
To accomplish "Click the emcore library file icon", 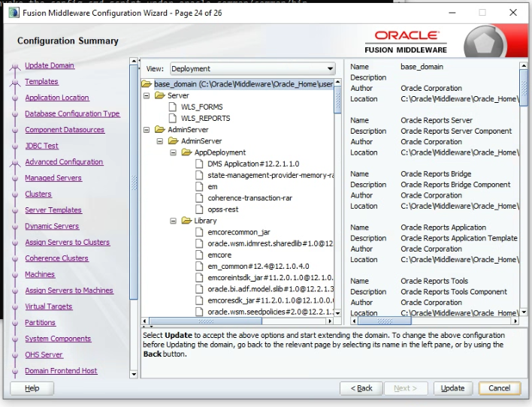I will [x=199, y=255].
